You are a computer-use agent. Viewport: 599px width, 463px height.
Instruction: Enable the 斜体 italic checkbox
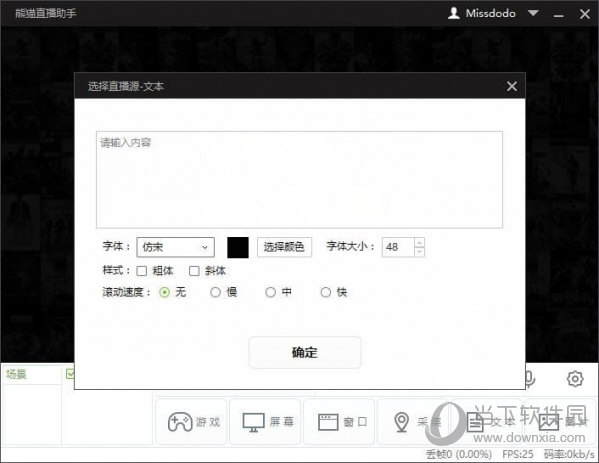click(194, 271)
